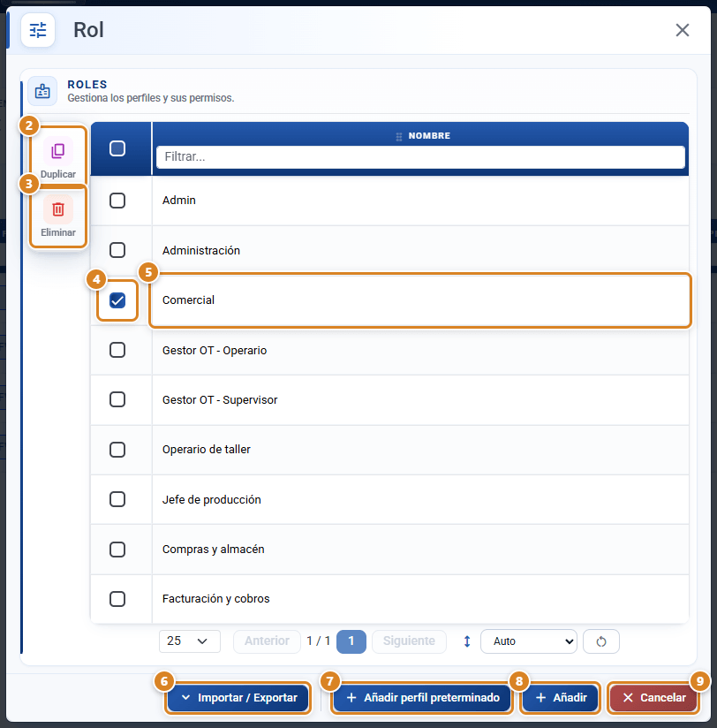
Task: Sort by the NOMBRE column header
Action: (429, 135)
